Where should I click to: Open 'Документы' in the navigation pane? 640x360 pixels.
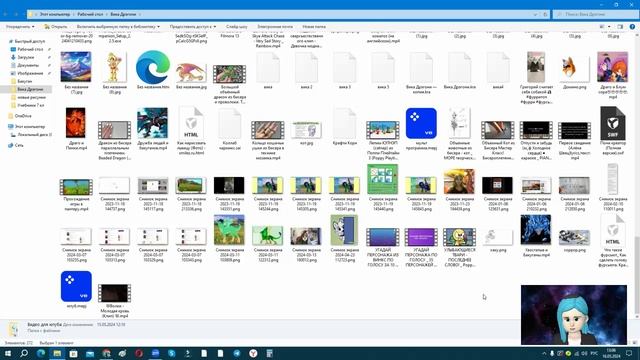pos(28,65)
